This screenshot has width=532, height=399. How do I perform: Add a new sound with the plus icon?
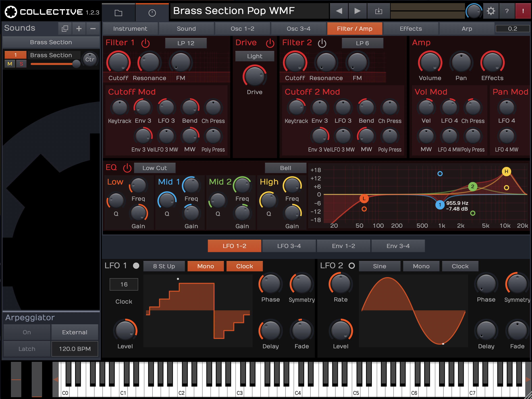[x=78, y=28]
